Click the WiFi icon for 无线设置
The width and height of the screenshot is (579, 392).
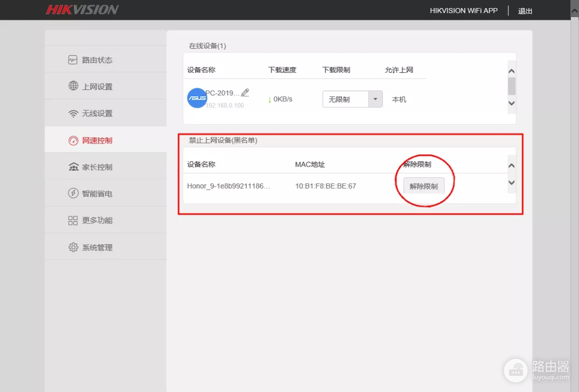click(73, 114)
